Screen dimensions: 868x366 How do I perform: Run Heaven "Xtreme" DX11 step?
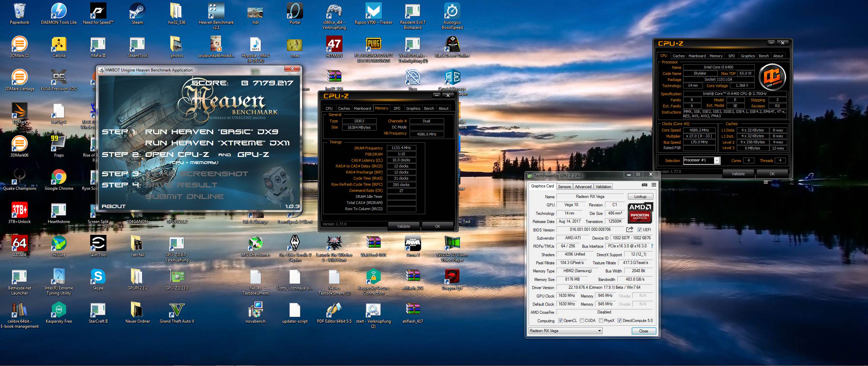tap(217, 143)
